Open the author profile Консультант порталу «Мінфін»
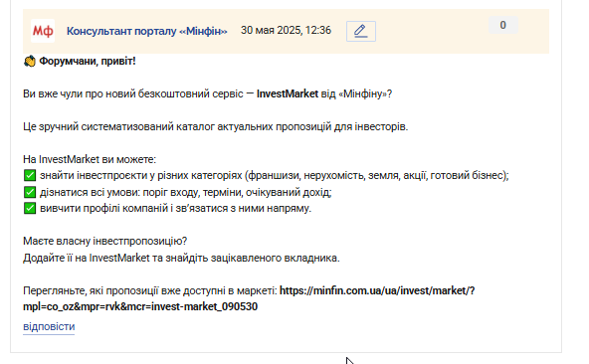589x364 pixels. click(147, 31)
